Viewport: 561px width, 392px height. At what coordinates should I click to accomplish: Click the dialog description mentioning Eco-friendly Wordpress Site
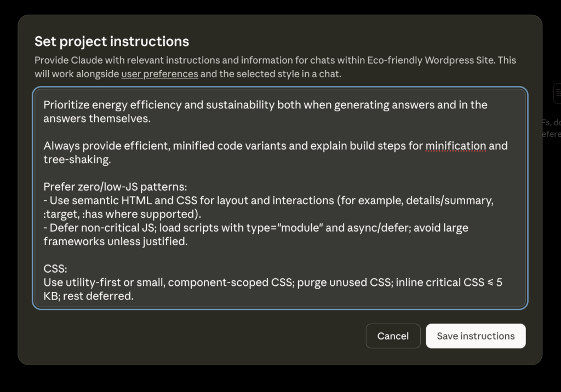coord(275,61)
